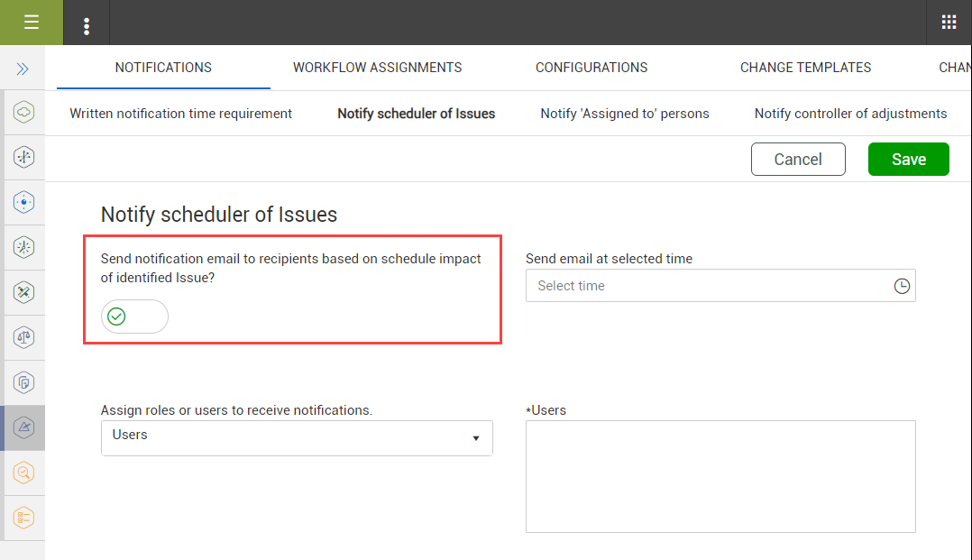
Task: Open the apps grid icon
Action: 949,23
